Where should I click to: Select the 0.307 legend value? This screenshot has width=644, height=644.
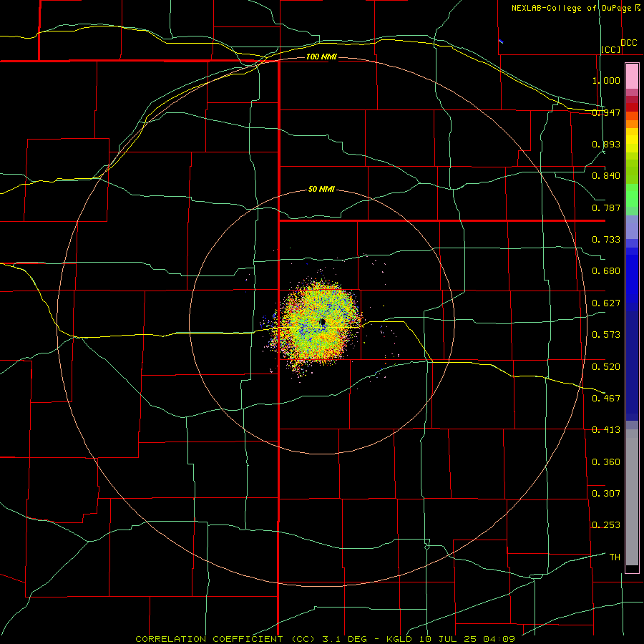pos(606,494)
